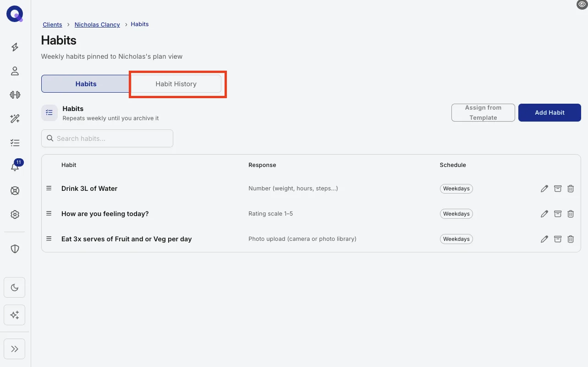Open the clients person icon in sidebar
Viewport: 588px width, 367px height.
[15, 71]
